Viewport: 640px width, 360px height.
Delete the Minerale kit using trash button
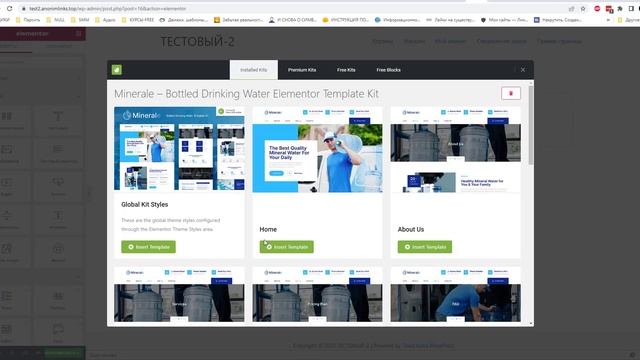[511, 93]
